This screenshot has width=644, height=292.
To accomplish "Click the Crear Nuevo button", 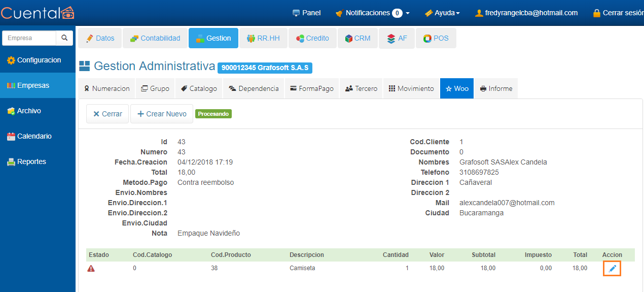I will pos(161,114).
